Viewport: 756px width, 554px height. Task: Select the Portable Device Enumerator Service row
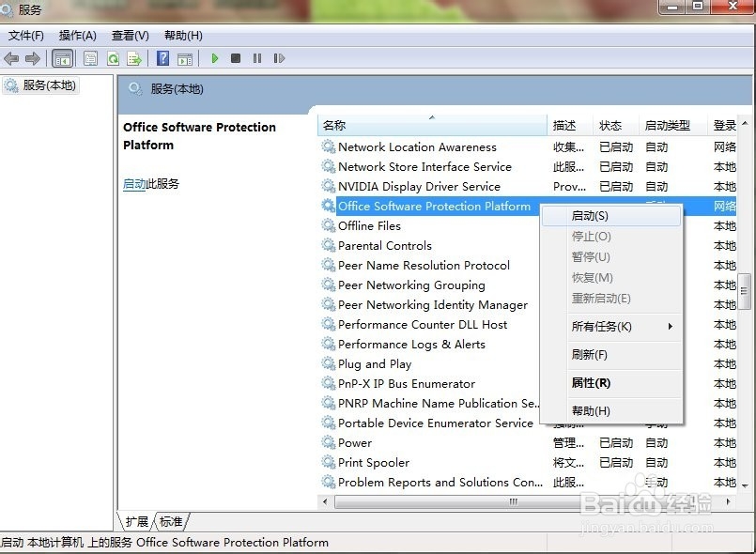[x=436, y=423]
